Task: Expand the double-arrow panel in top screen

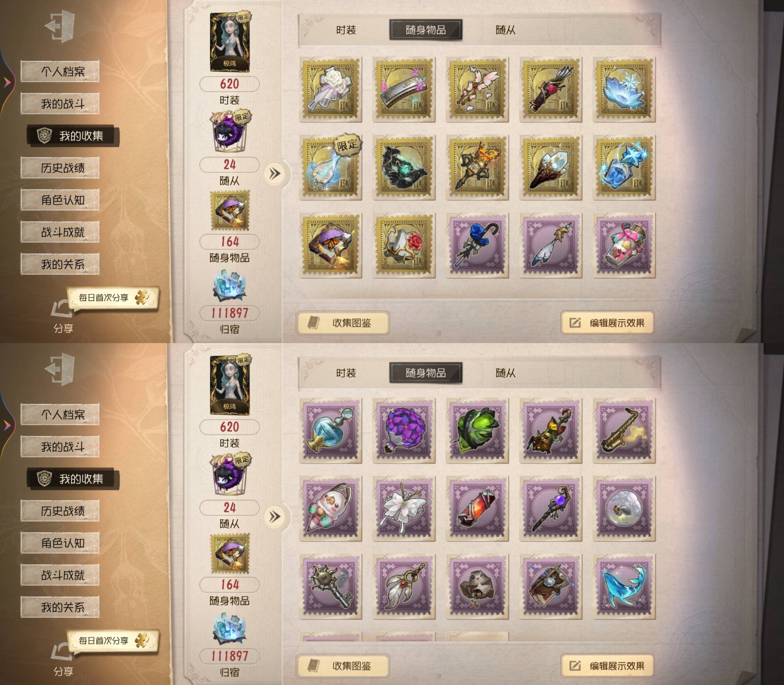Action: tap(275, 174)
